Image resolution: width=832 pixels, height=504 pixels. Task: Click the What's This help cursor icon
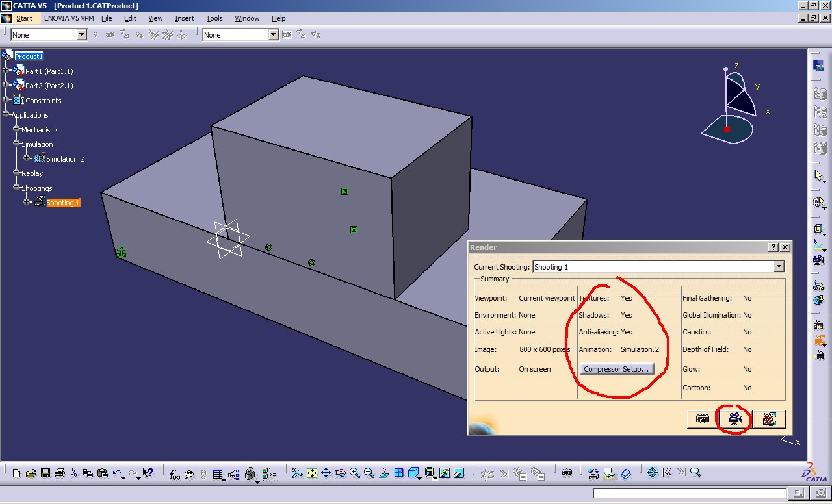pos(149,473)
